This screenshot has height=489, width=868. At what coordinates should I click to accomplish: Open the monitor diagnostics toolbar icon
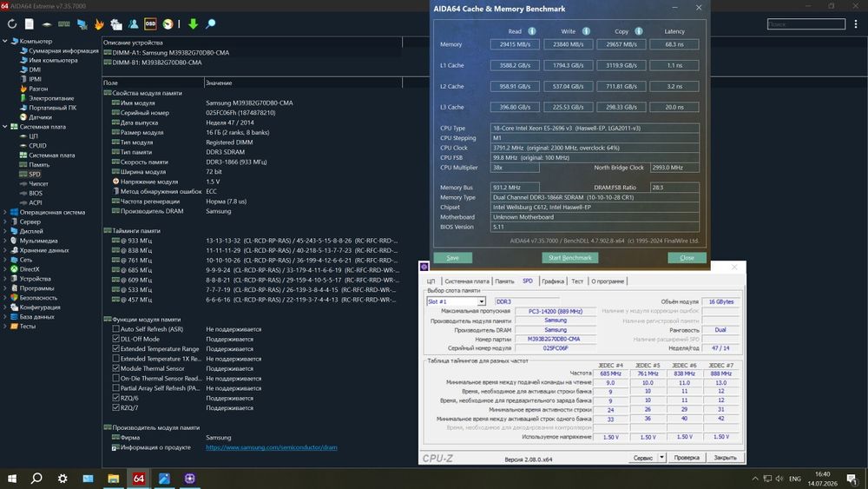[82, 23]
